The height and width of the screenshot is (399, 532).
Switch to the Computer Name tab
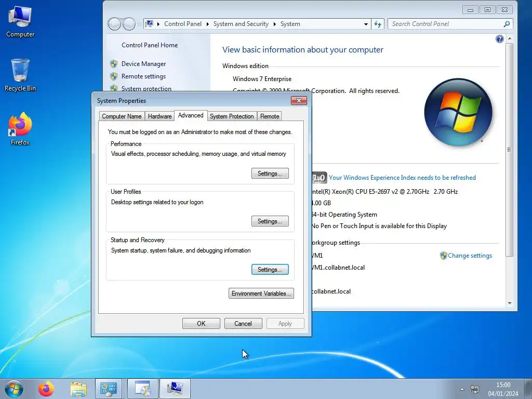click(x=122, y=116)
